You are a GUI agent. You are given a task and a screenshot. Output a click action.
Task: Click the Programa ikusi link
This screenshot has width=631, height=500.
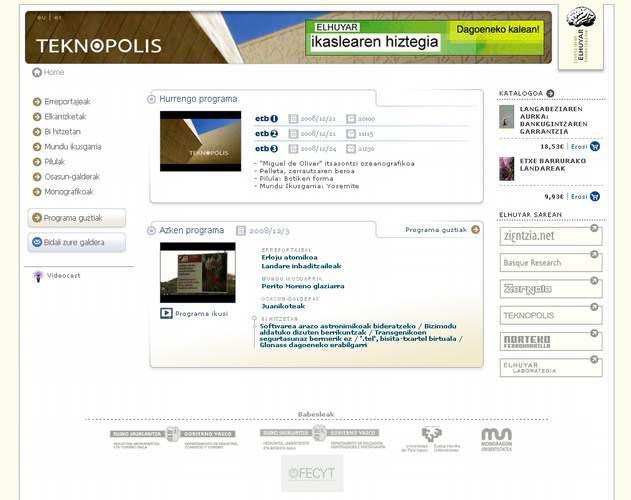click(x=202, y=314)
